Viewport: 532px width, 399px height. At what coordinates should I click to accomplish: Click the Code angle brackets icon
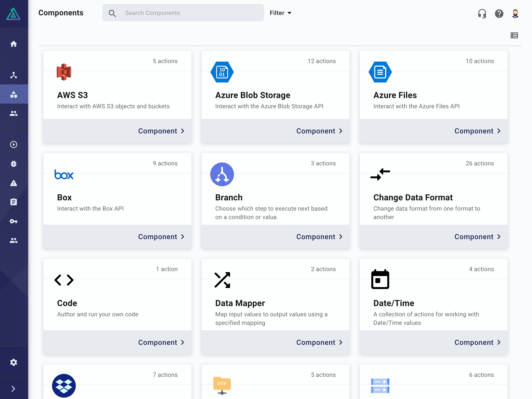coord(64,280)
